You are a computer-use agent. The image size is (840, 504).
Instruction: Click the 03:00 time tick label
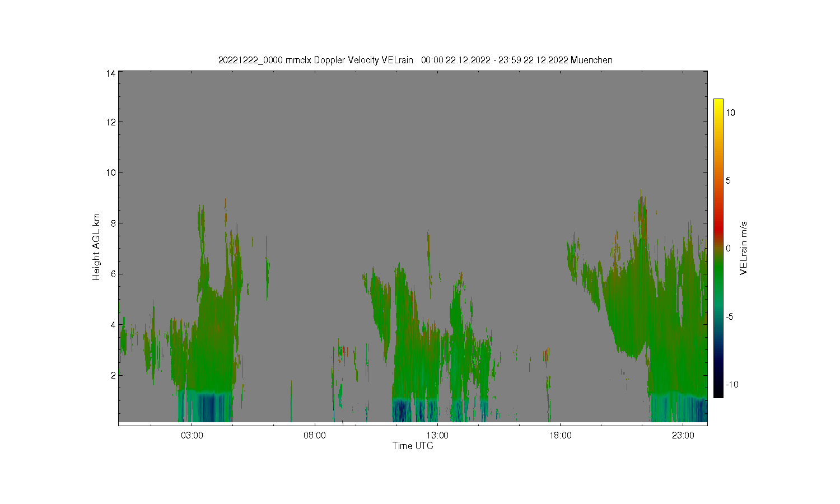192,435
